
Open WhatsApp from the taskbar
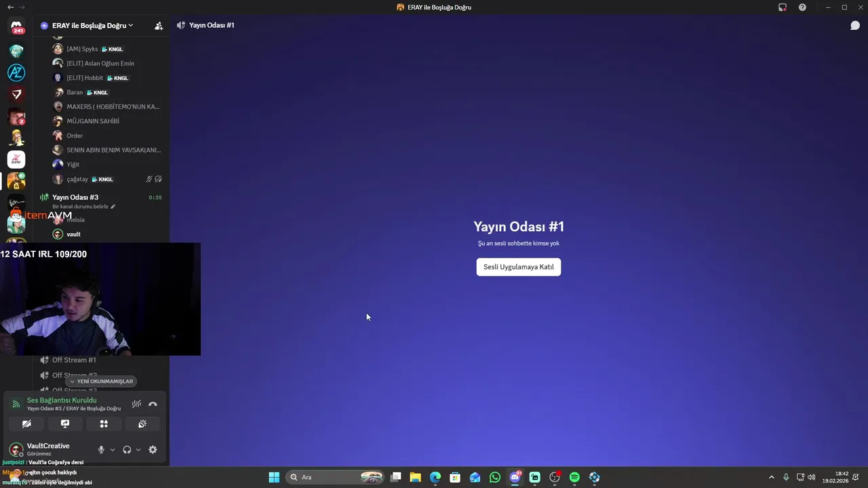495,477
